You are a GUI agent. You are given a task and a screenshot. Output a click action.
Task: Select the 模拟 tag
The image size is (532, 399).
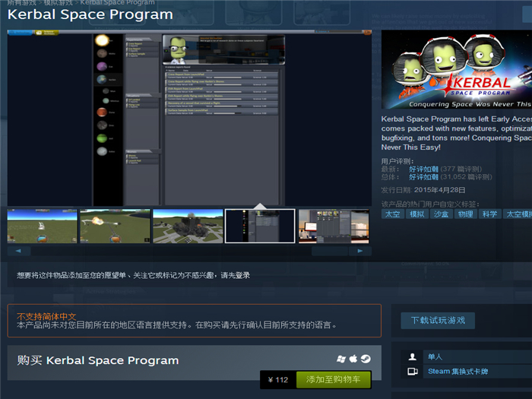coord(417,214)
